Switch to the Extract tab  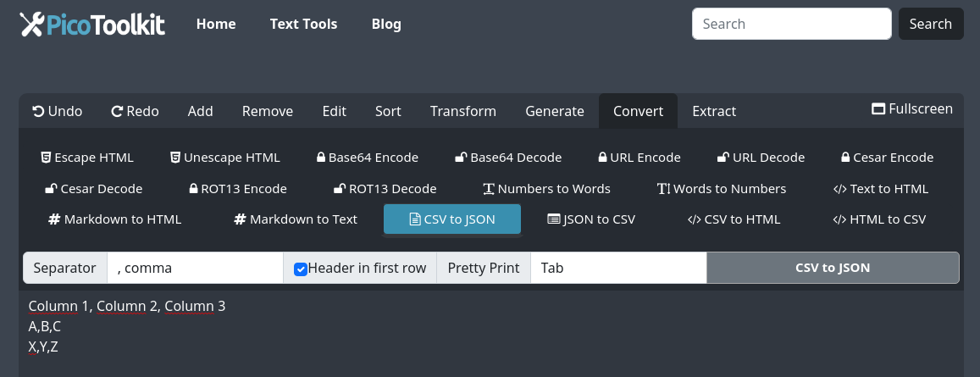coord(714,111)
